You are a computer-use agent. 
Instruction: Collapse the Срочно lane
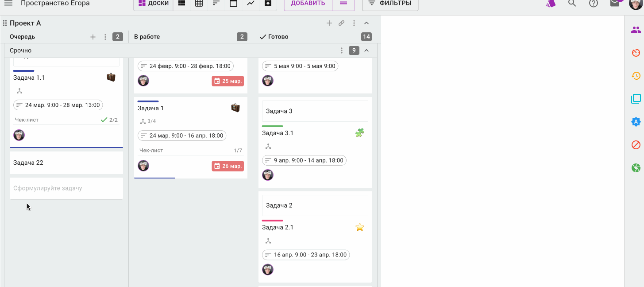click(x=366, y=50)
